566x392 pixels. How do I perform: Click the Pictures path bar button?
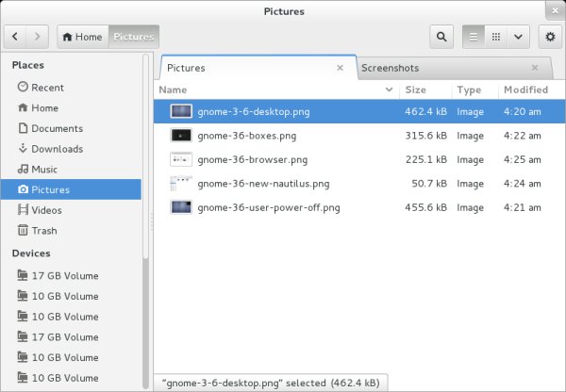click(x=134, y=37)
